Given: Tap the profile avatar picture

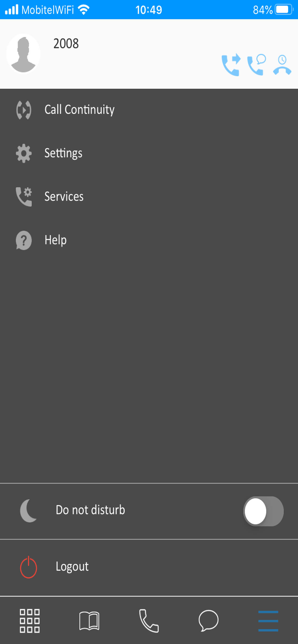Looking at the screenshot, I should 23,54.
